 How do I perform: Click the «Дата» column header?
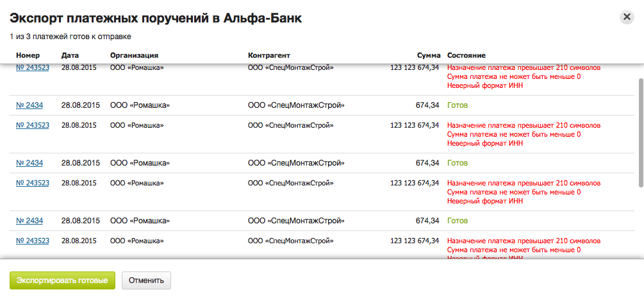70,55
